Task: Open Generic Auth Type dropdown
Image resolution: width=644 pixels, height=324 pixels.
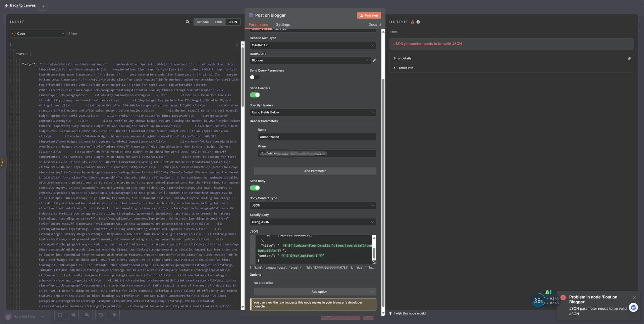Action: [x=313, y=45]
